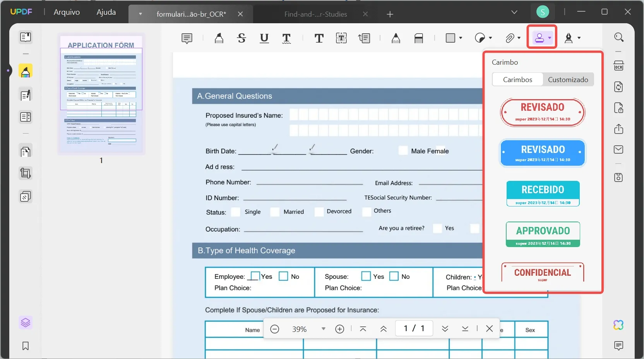Select the Strikethrough annotation tool

(x=241, y=38)
